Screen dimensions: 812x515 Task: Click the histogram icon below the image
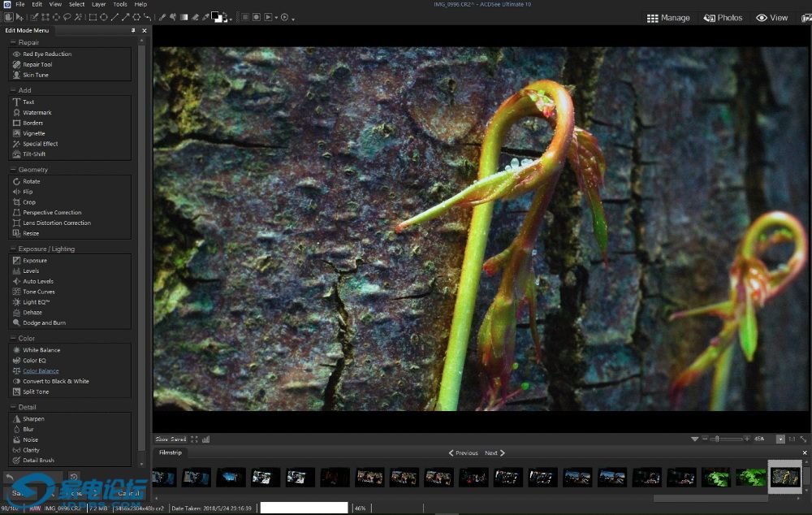[205, 439]
